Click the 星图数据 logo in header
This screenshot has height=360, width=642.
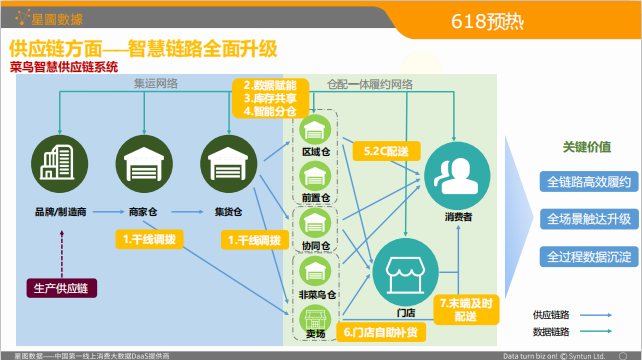49,18
